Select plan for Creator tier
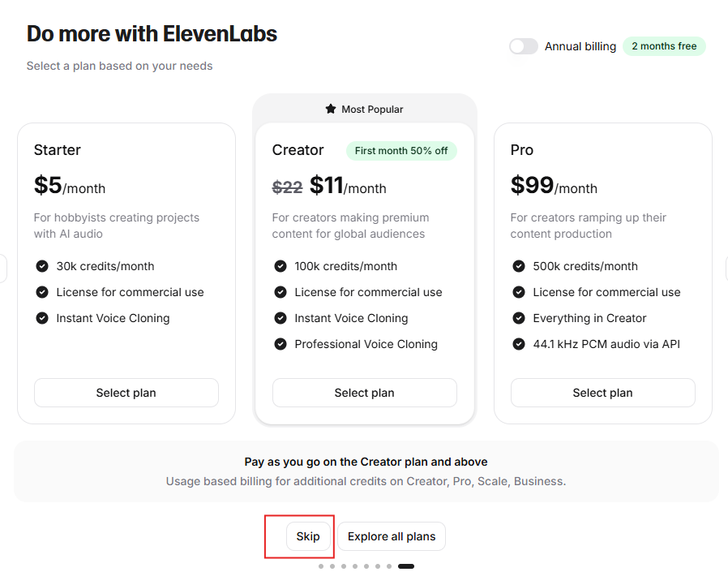 click(x=365, y=393)
